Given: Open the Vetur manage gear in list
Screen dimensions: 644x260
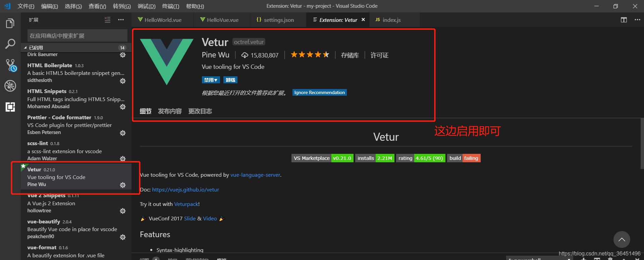Looking at the screenshot, I should (123, 185).
